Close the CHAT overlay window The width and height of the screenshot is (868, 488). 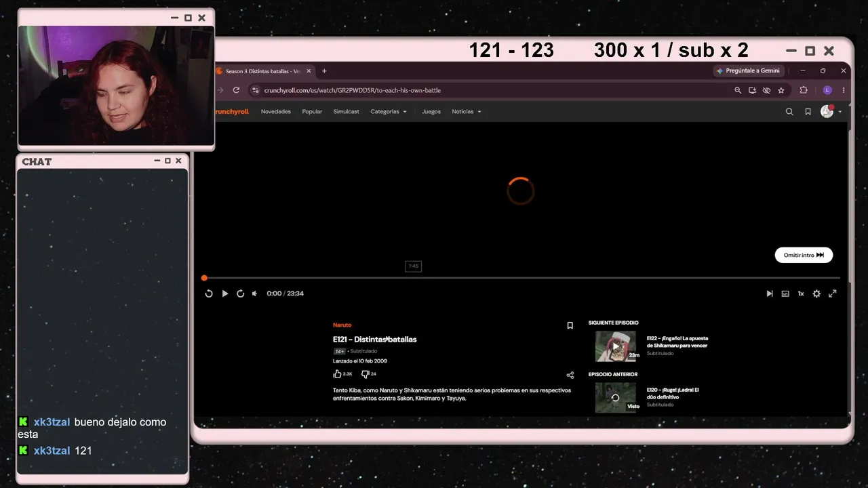(178, 161)
